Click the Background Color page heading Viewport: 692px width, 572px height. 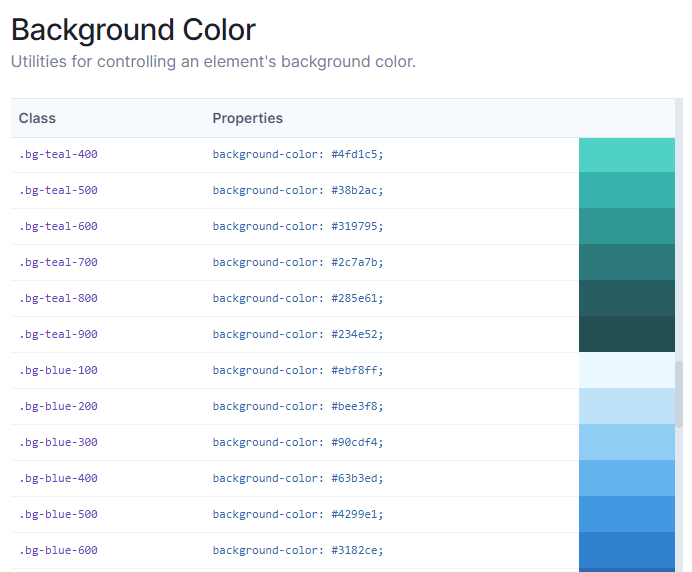point(133,31)
